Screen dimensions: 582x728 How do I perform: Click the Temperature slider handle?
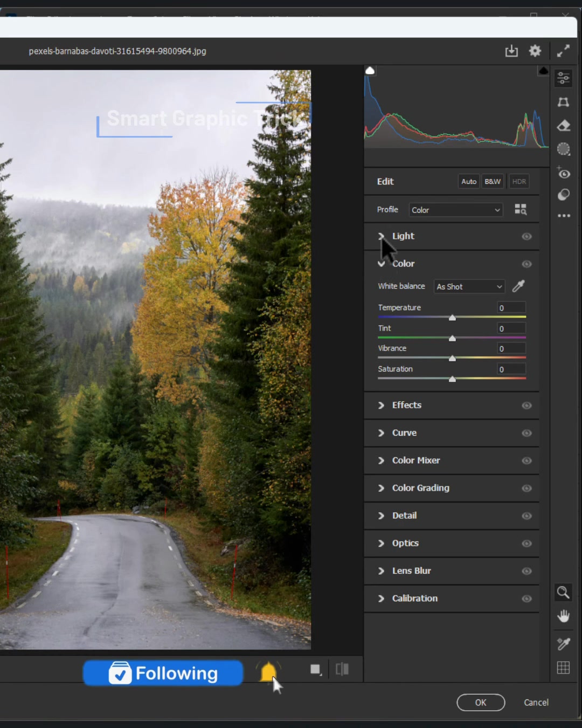pos(452,318)
